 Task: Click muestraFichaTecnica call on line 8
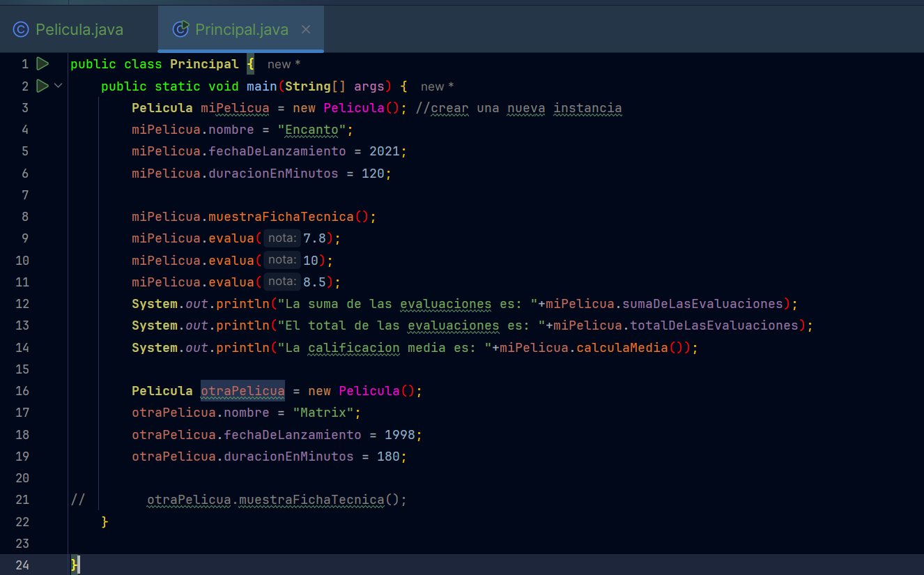[x=281, y=217]
